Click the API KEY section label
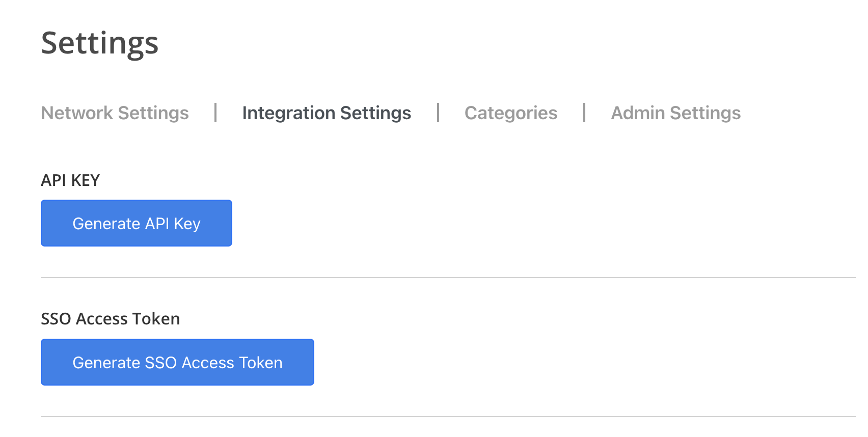Image resolution: width=868 pixels, height=437 pixels. pos(70,180)
